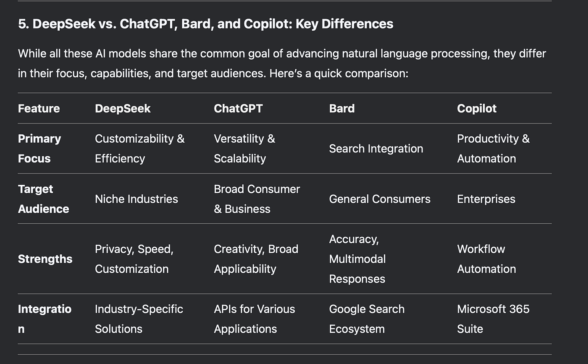Select the Feature column header

[x=39, y=108]
